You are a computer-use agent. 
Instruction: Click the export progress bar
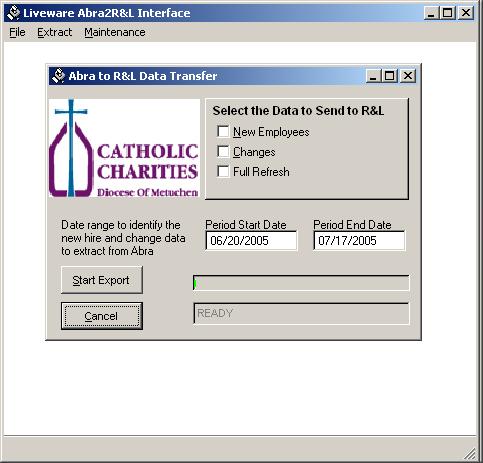(301, 283)
